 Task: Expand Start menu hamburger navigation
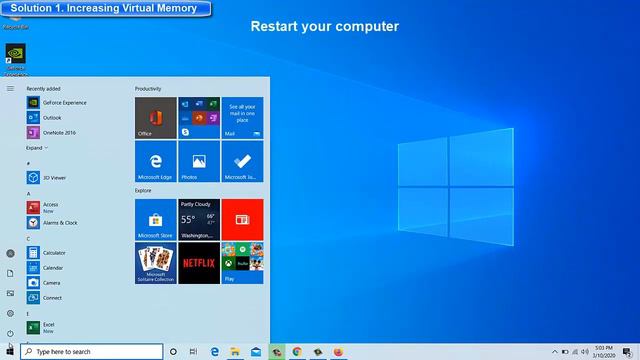coord(10,88)
